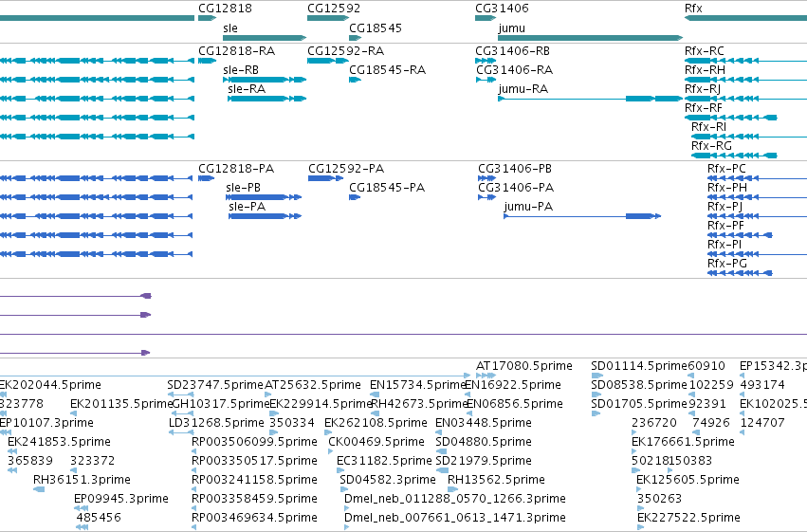Screen dimensions: 807x532
Task: Select transcript label Rfx-RH
Action: (x=705, y=69)
